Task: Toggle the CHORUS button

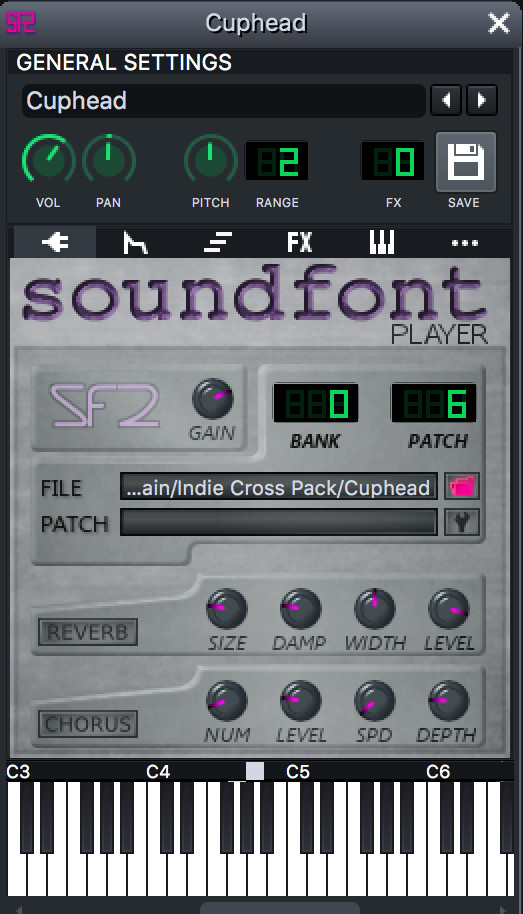Action: pyautogui.click(x=88, y=724)
